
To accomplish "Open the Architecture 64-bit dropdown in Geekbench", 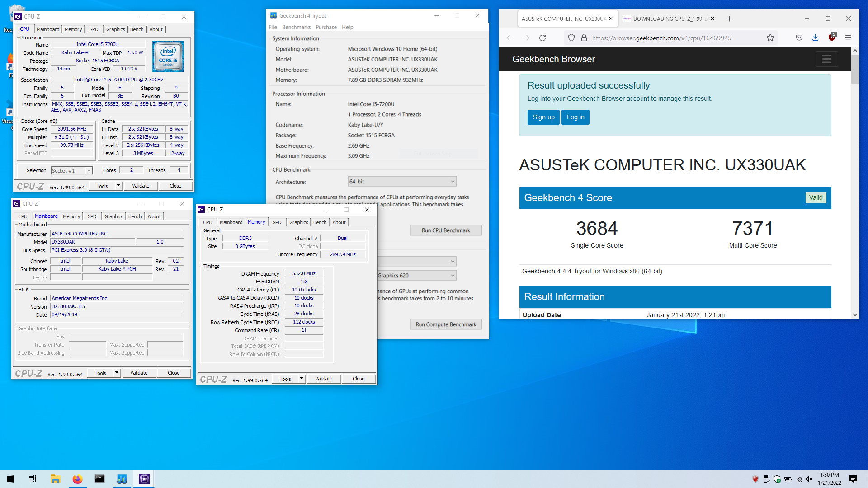I will click(402, 182).
